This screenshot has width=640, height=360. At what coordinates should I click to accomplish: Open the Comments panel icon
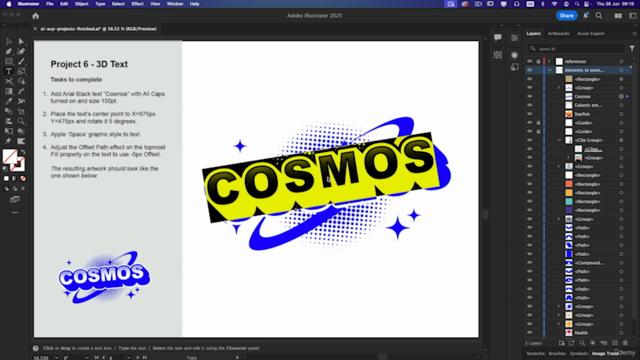click(x=498, y=38)
